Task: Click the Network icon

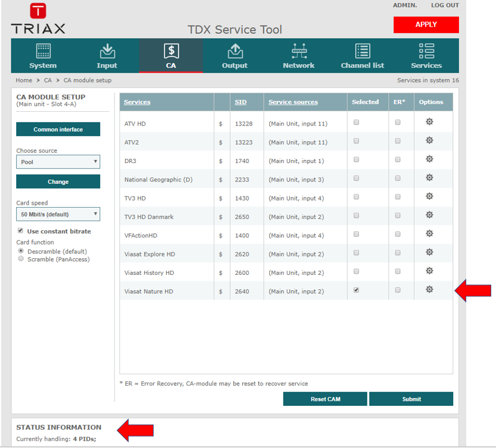Action: [x=299, y=51]
